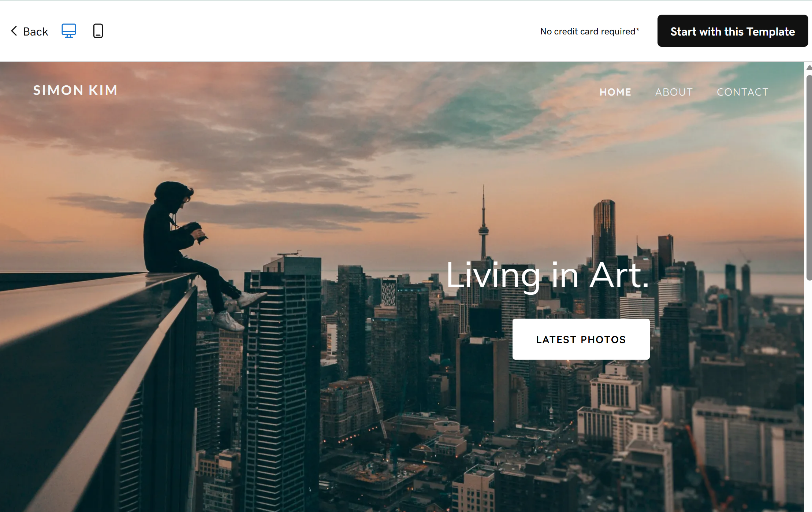This screenshot has width=812, height=512.
Task: Switch to desktop preview mode
Action: pos(69,31)
